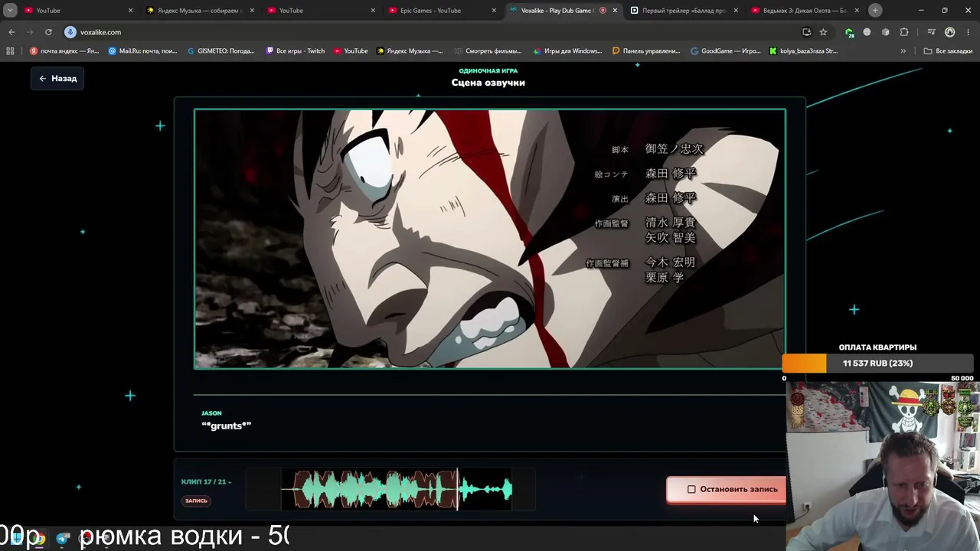Open the Chrome three-dot menu
The image size is (980, 551).
tap(968, 32)
